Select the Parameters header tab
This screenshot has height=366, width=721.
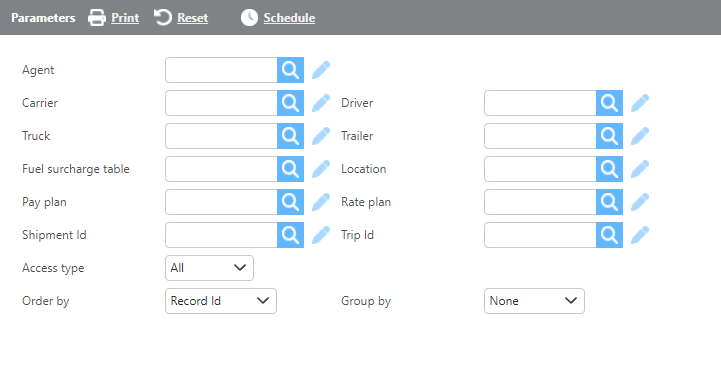(43, 17)
